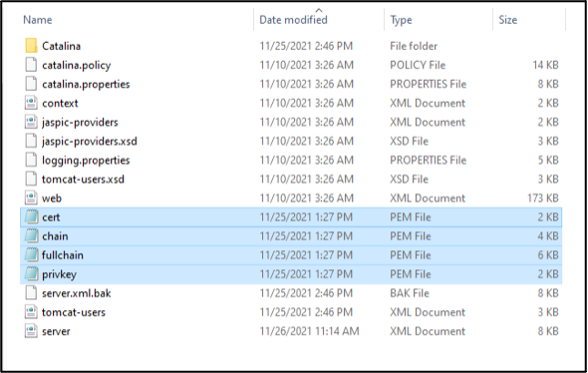Click the logging.properties file icon
The image size is (588, 373).
(32, 160)
